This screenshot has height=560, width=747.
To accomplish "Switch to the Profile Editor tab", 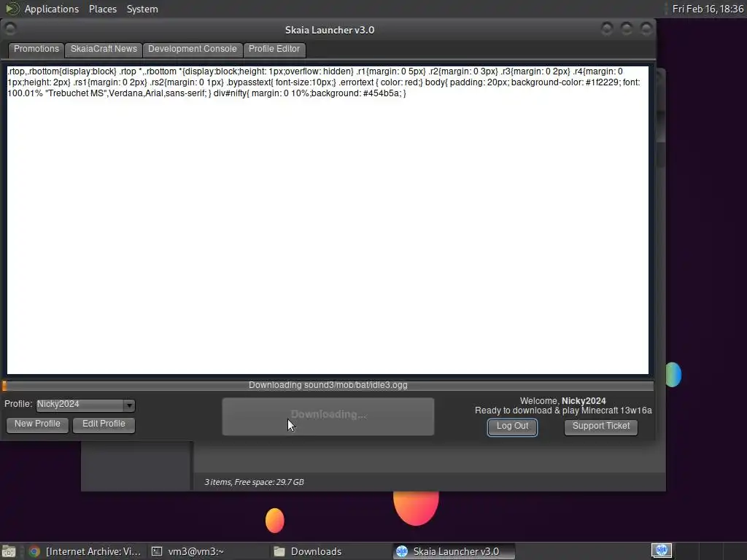I will (274, 49).
